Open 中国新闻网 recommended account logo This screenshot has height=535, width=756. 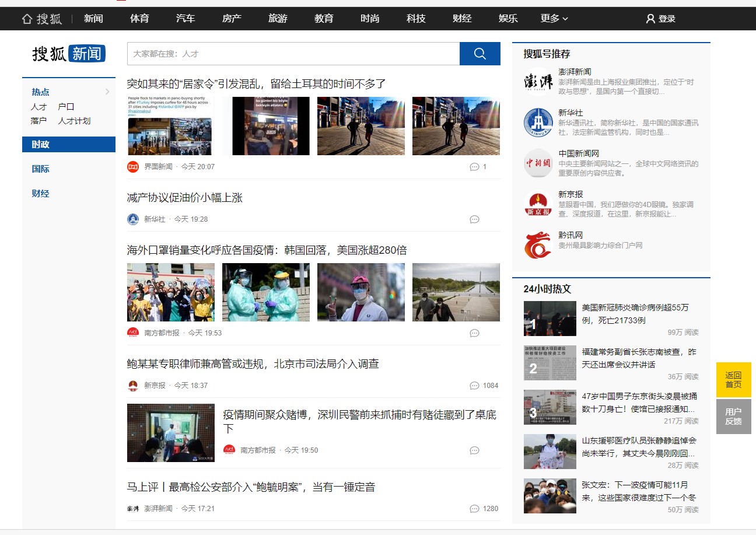[538, 163]
